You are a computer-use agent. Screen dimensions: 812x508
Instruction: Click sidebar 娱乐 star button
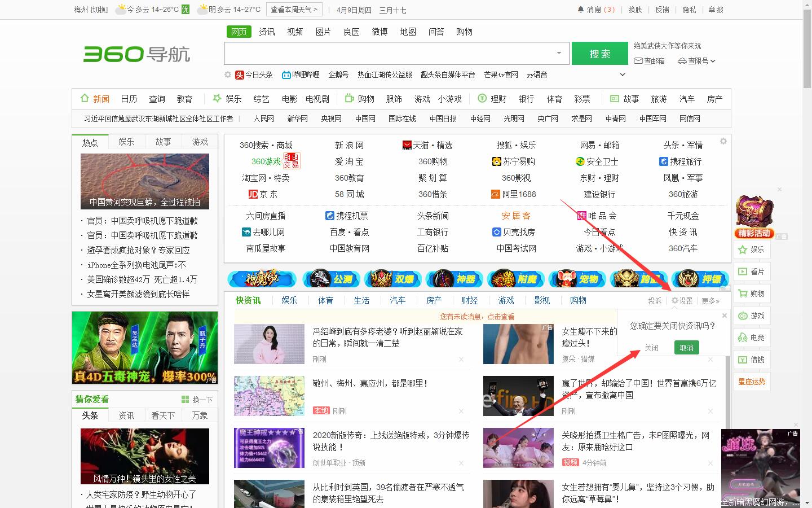(752, 249)
